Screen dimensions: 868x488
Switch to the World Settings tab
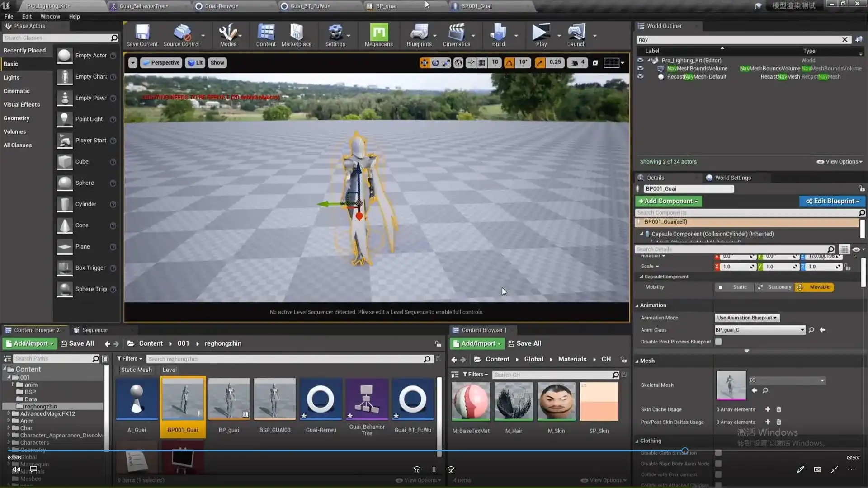[x=732, y=178]
